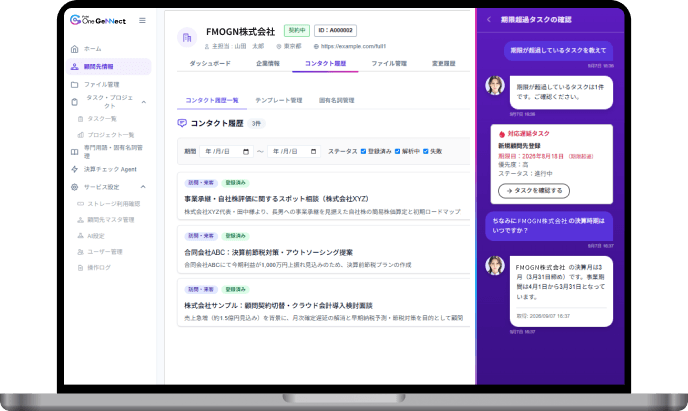Click the assistant avatar beside the 決算月 reply
This screenshot has width=688, height=411.
coord(495,265)
